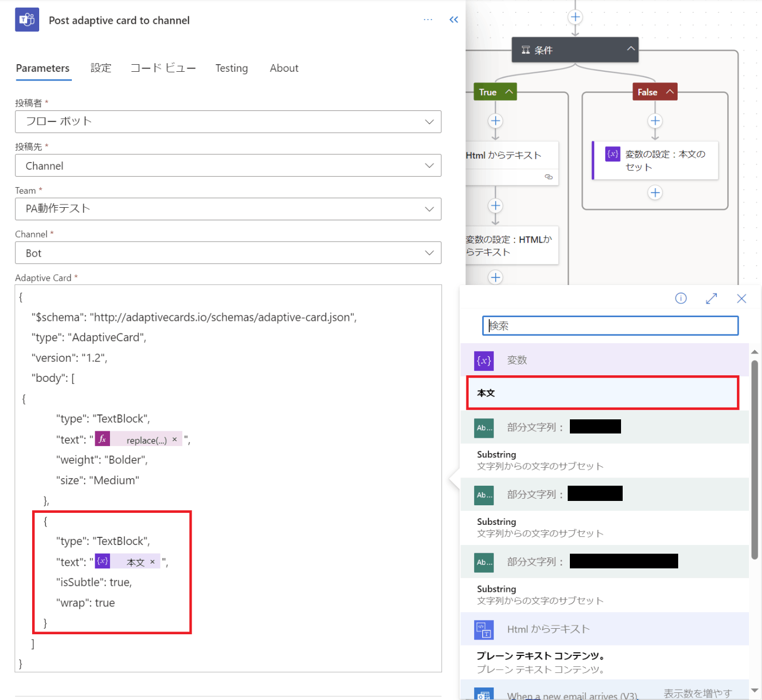Select プレーン テキスト コンテンツ。 dynamic content item

(605, 662)
